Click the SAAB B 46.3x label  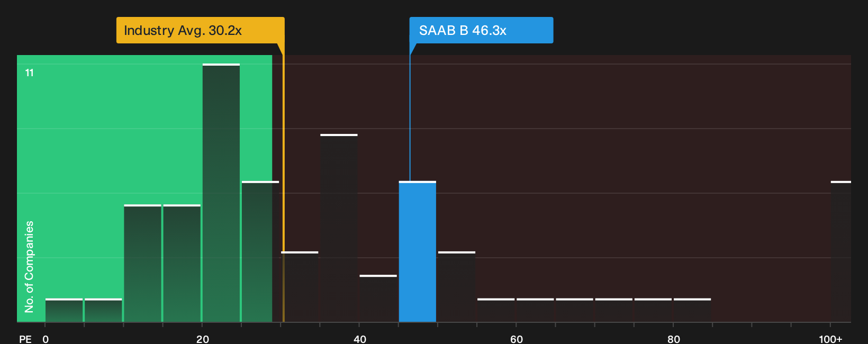tap(481, 30)
